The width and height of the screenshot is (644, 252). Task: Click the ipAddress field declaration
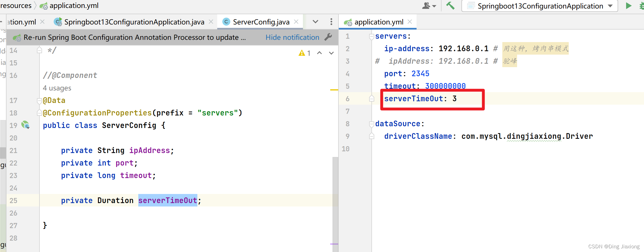149,150
